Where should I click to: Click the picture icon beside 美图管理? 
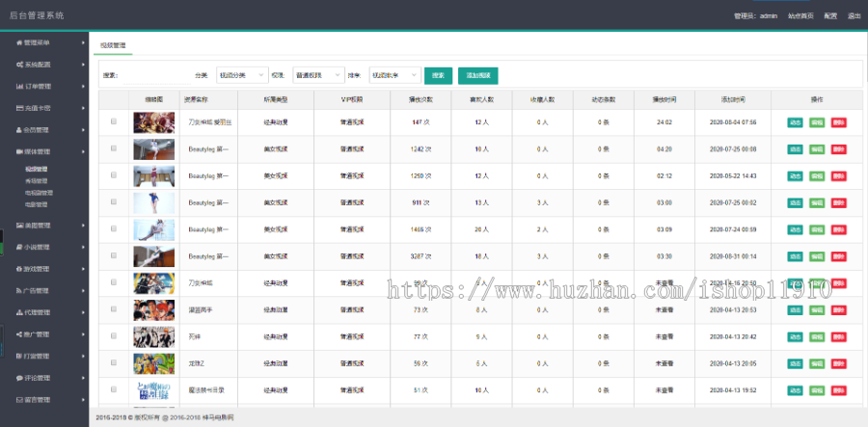coord(19,226)
